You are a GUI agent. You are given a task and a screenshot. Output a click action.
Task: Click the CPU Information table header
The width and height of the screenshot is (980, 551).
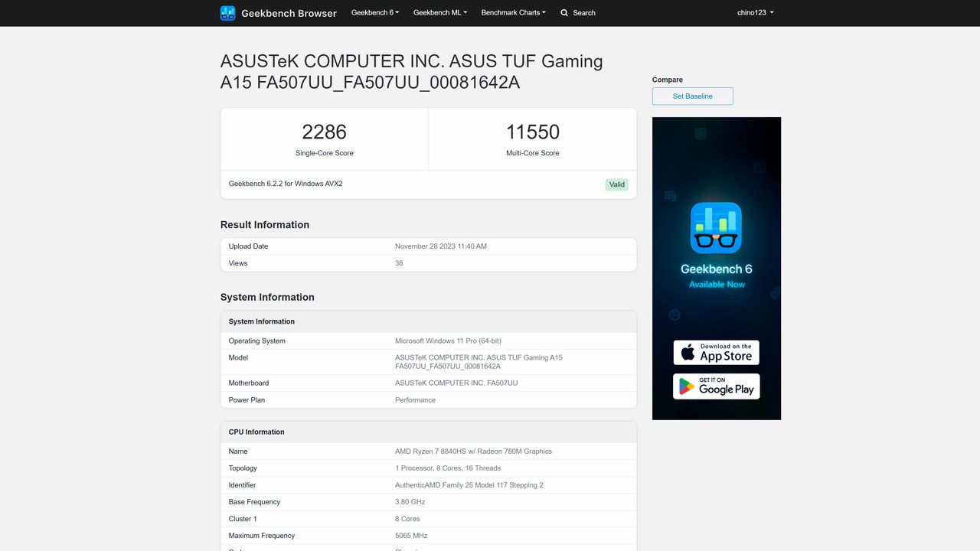tap(429, 432)
